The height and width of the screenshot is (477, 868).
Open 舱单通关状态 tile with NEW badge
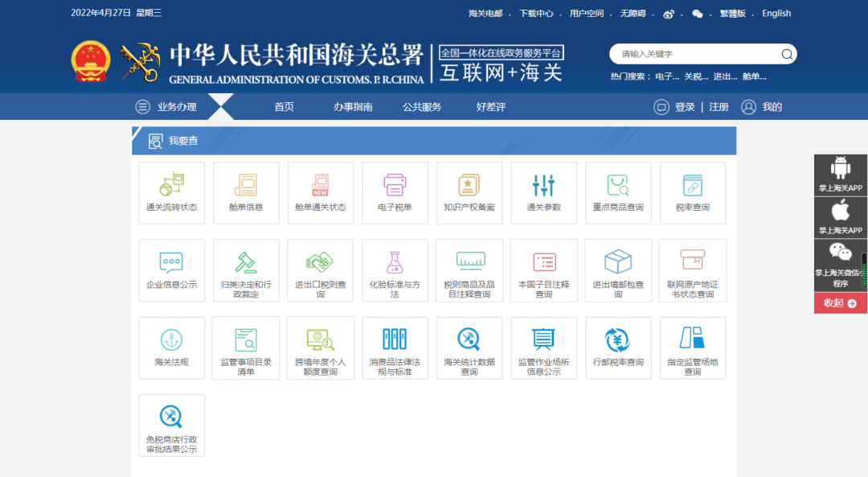point(321,193)
